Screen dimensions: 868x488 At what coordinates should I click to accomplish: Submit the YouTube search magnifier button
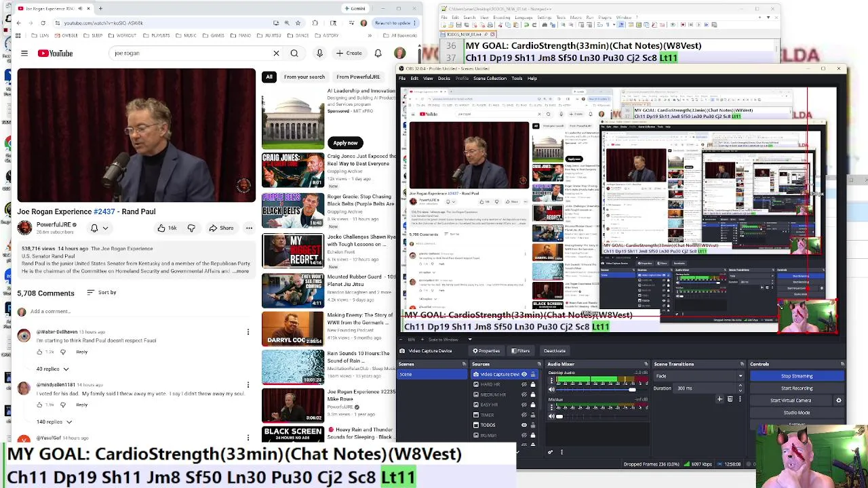tap(294, 53)
